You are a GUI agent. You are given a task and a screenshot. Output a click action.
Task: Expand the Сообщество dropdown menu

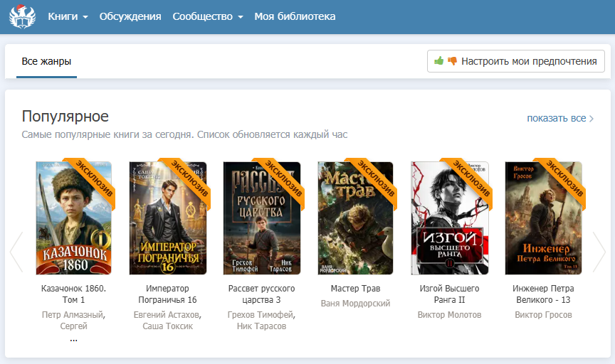point(208,16)
